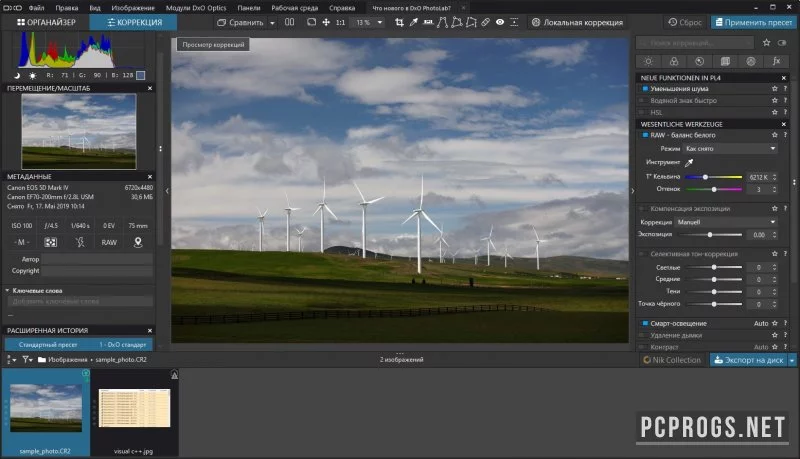Show favorite corrections via star icon near search
This screenshot has height=459, width=800.
tap(766, 43)
